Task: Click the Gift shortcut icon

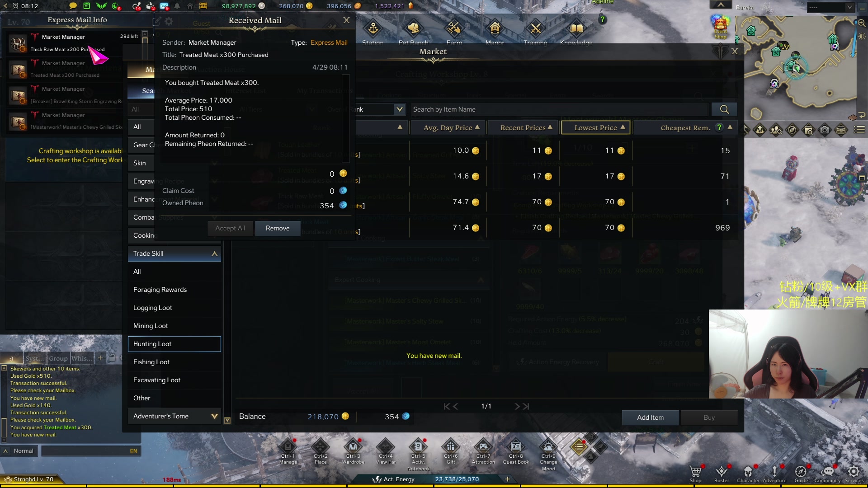Action: [451, 447]
